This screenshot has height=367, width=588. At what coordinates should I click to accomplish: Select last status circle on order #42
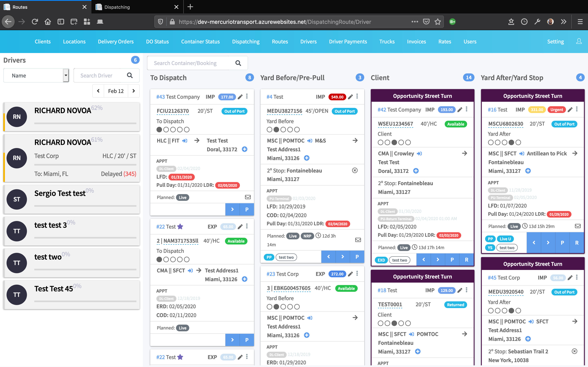pos(408,143)
